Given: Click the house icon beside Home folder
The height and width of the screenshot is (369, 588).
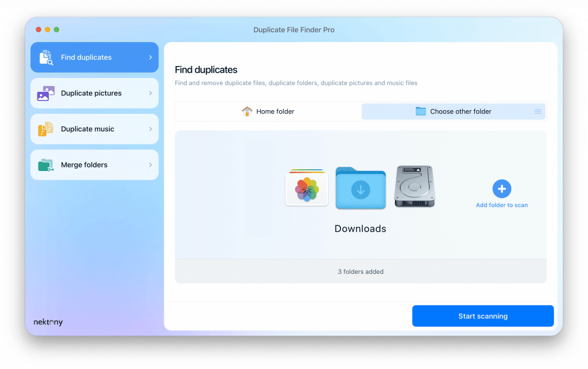Looking at the screenshot, I should 247,111.
